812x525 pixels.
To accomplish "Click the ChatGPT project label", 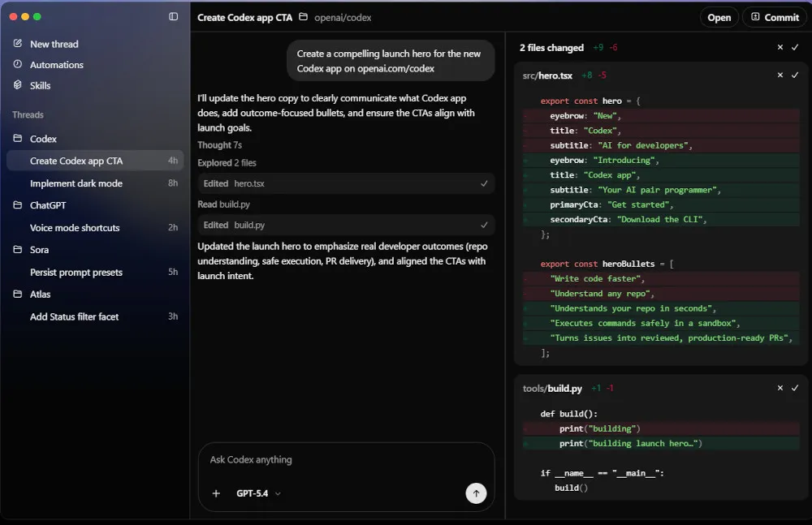I will 48,205.
